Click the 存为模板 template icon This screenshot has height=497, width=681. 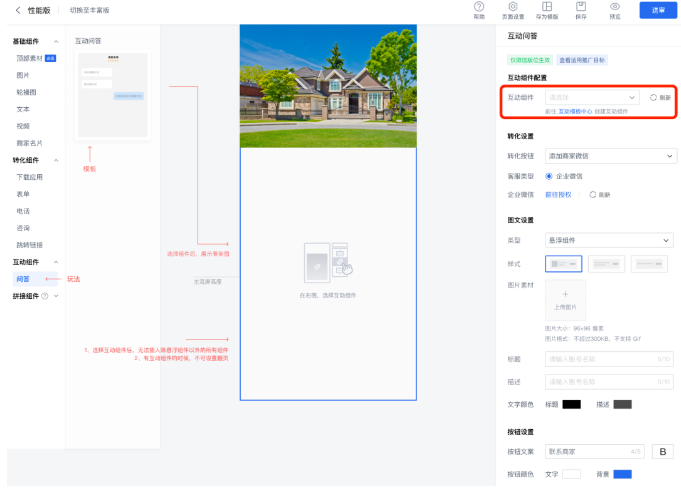pyautogui.click(x=547, y=7)
